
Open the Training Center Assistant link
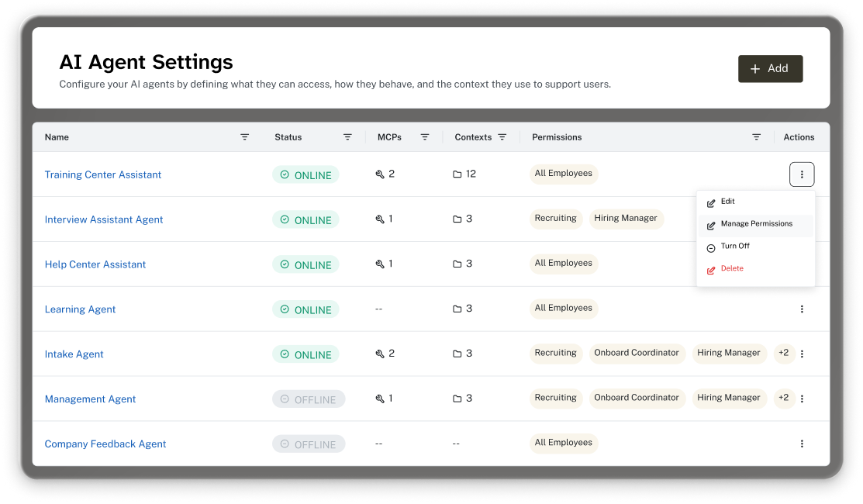tap(103, 175)
